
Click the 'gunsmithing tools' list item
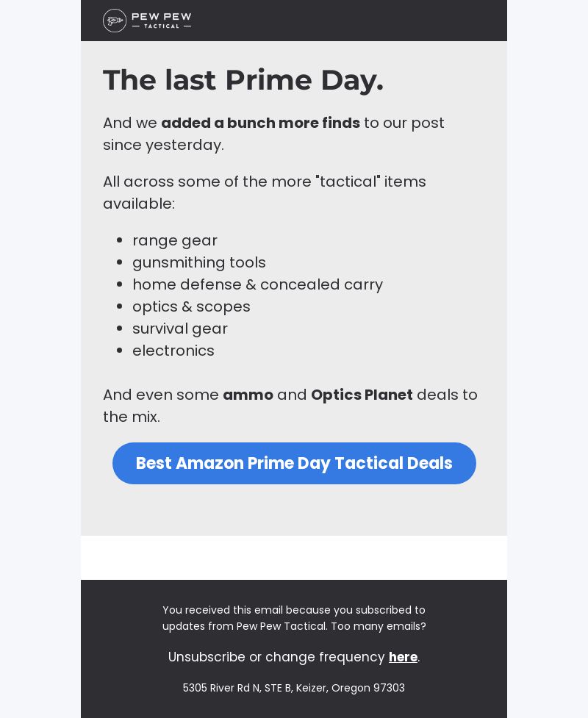[199, 262]
